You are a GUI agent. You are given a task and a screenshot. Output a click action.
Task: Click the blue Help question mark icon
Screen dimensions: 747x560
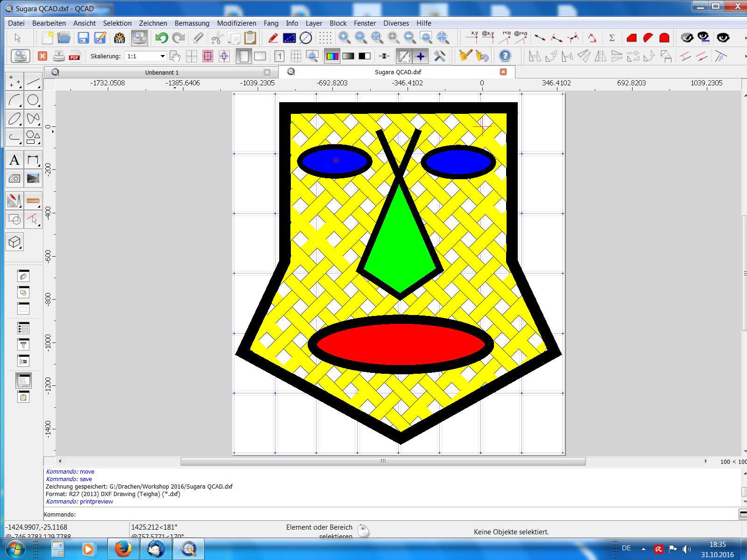[x=505, y=56]
